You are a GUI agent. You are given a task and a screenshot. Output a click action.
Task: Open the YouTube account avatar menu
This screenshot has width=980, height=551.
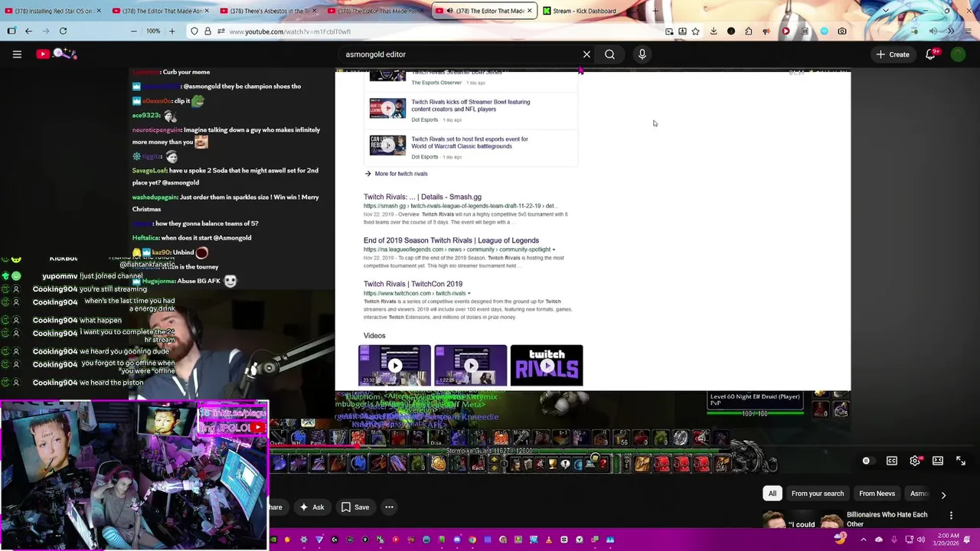coord(958,54)
